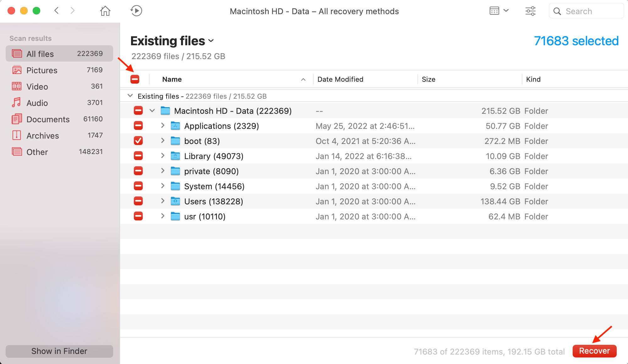Click the play/scan history icon in toolbar
Screen dimensions: 628x364
[136, 11]
